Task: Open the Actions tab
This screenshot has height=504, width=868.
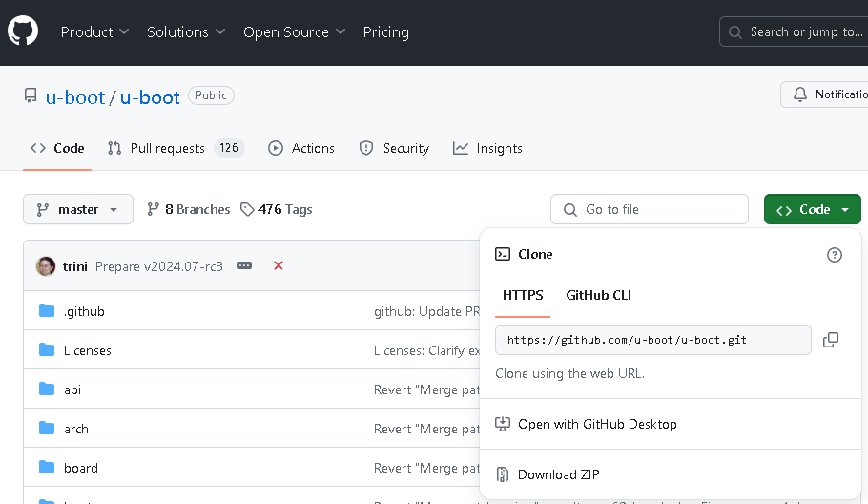Action: [x=301, y=148]
